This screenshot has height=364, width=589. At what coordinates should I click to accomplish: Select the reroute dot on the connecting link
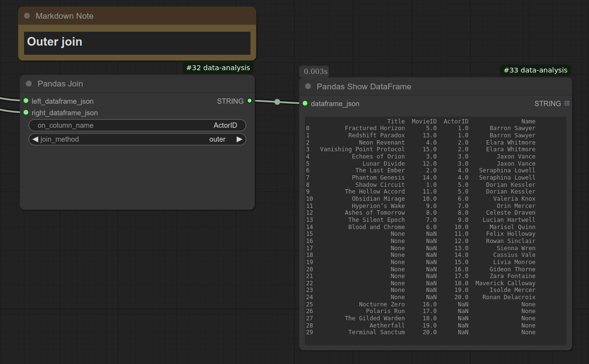[277, 102]
